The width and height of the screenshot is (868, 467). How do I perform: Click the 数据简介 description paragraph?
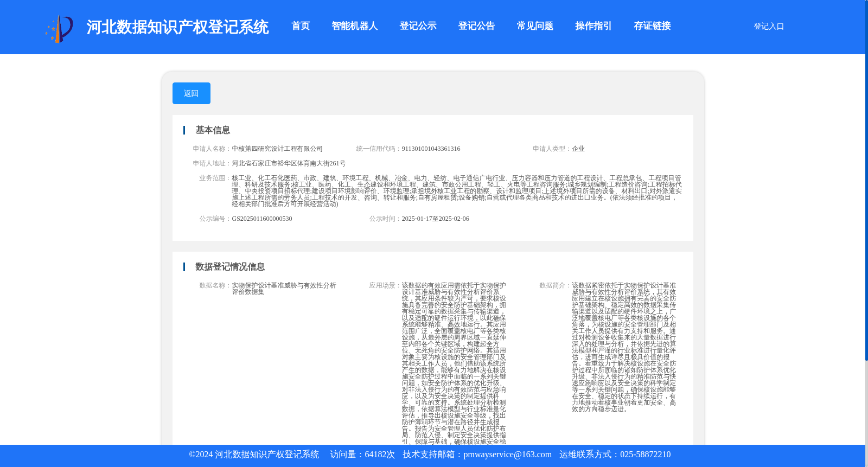click(624, 347)
